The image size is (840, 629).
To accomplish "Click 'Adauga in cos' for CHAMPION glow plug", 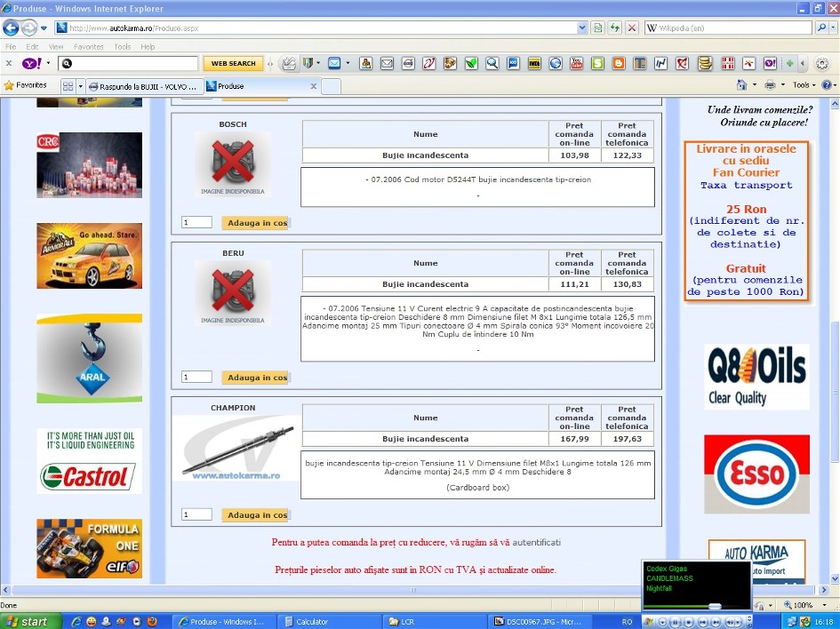I will (255, 515).
